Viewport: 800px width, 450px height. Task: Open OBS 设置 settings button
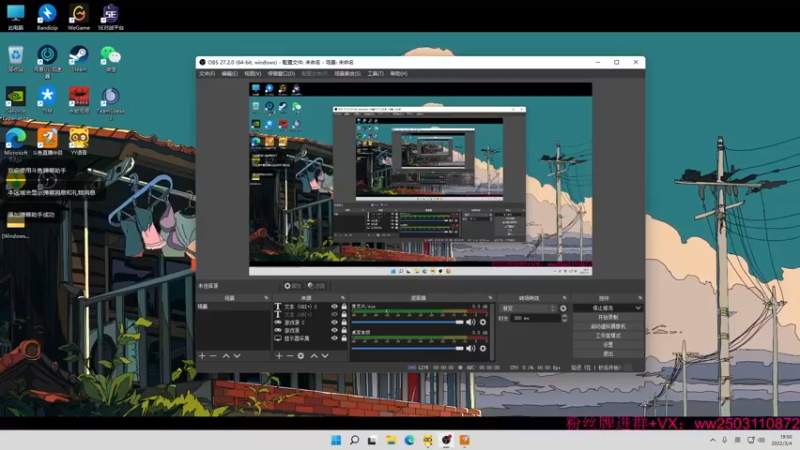coord(608,345)
